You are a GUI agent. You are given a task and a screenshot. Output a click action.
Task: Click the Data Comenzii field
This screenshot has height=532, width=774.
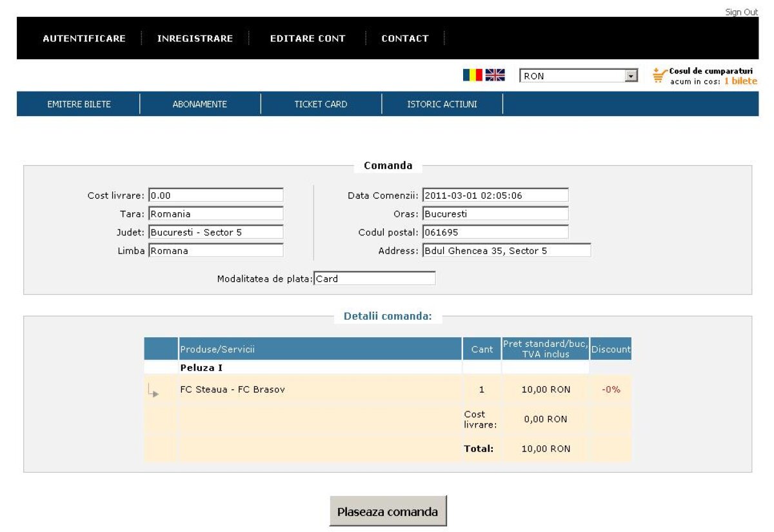[x=495, y=194]
